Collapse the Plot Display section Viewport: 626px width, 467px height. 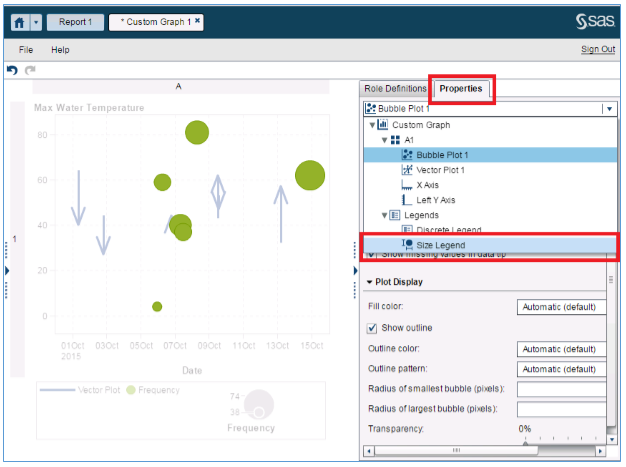[x=369, y=282]
